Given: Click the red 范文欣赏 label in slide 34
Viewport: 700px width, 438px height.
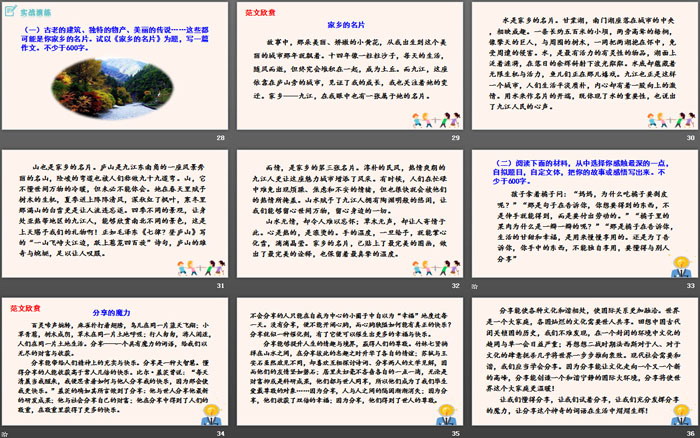Looking at the screenshot, I should (25, 308).
